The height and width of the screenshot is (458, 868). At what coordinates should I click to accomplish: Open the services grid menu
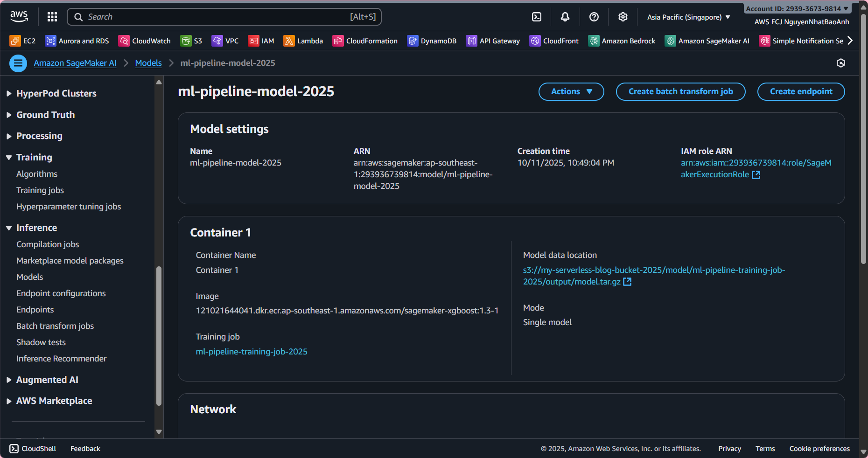point(52,17)
